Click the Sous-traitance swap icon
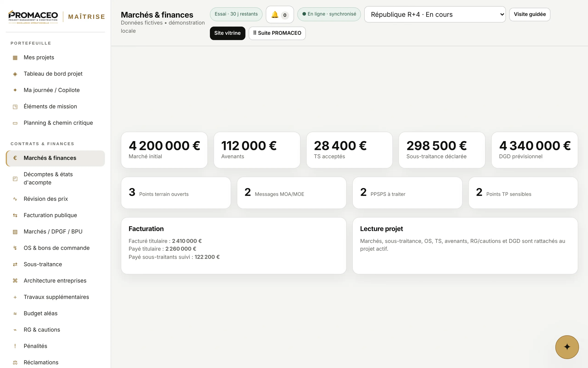This screenshot has width=588, height=368. click(15, 264)
